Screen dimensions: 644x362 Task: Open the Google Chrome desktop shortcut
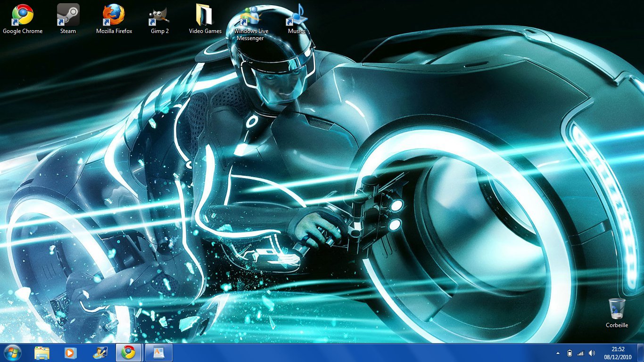[23, 19]
